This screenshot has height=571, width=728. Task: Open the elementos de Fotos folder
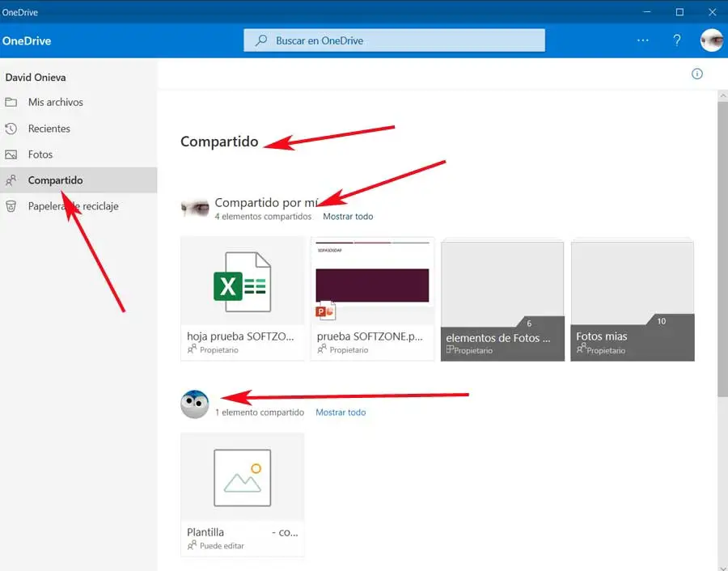click(502, 299)
